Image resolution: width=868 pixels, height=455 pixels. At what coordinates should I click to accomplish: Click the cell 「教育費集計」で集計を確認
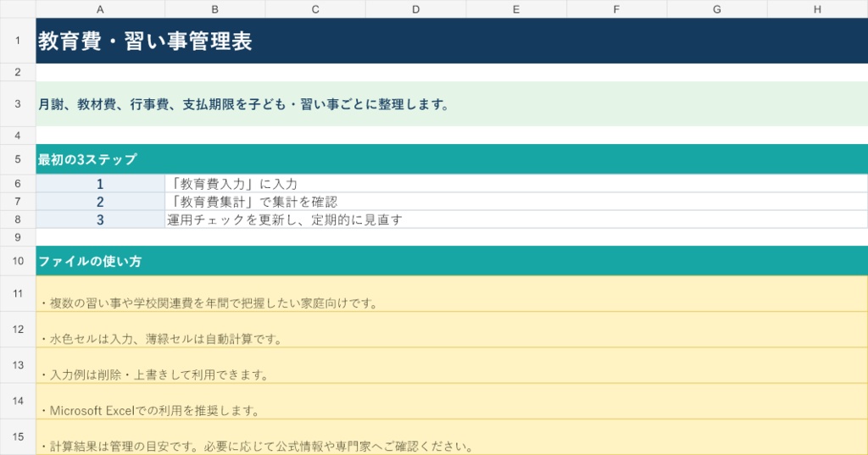[516, 202]
